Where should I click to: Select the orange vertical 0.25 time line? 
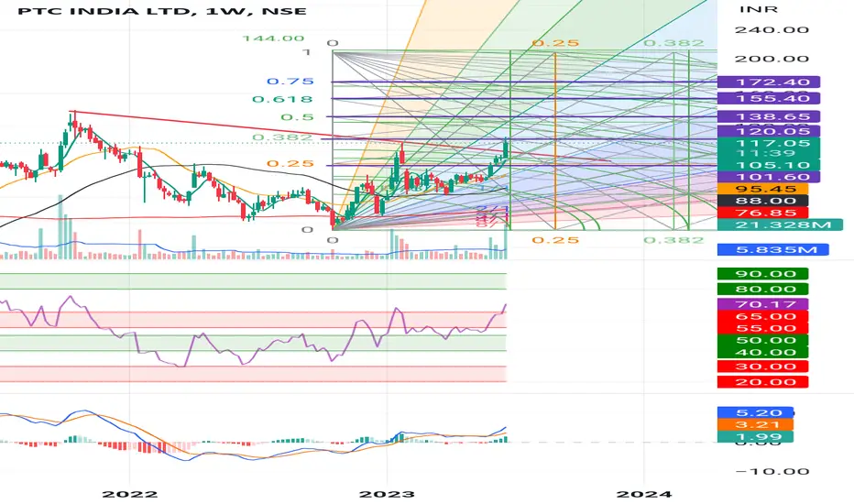pyautogui.click(x=555, y=142)
